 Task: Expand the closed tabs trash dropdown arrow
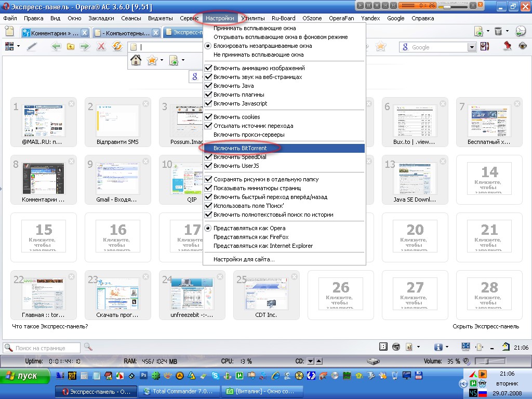507,31
